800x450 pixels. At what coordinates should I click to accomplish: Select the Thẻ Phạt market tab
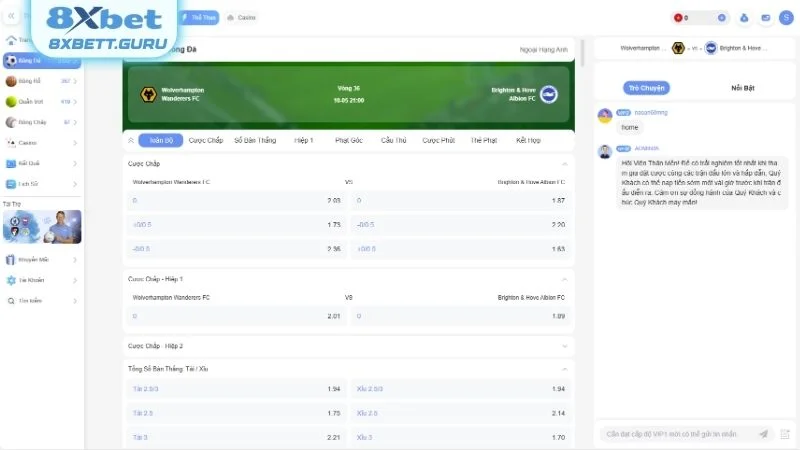coord(483,140)
